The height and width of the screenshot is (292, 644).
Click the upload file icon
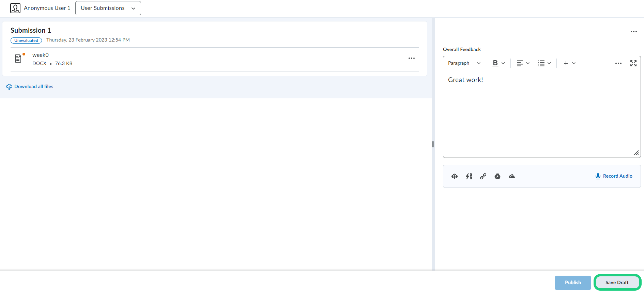point(455,176)
